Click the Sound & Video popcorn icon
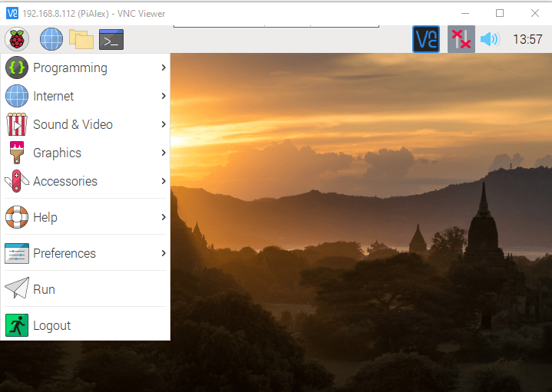Image resolution: width=552 pixels, height=392 pixels. click(17, 124)
